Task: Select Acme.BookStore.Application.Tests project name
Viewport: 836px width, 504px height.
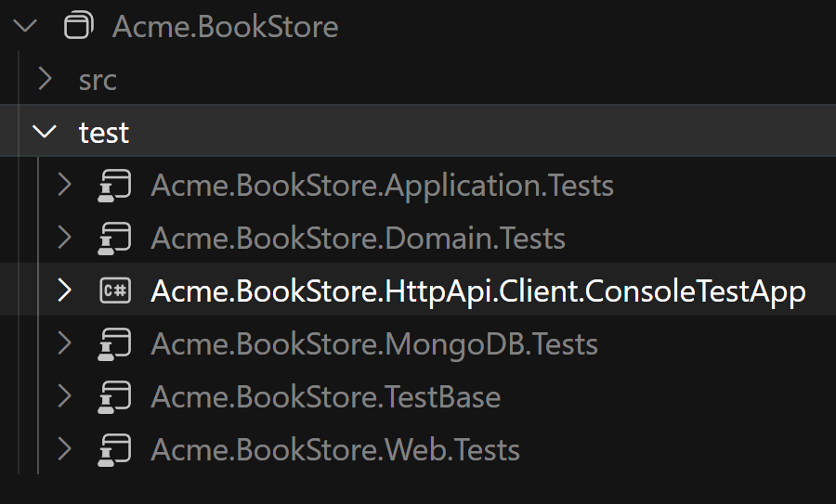Action: [383, 186]
